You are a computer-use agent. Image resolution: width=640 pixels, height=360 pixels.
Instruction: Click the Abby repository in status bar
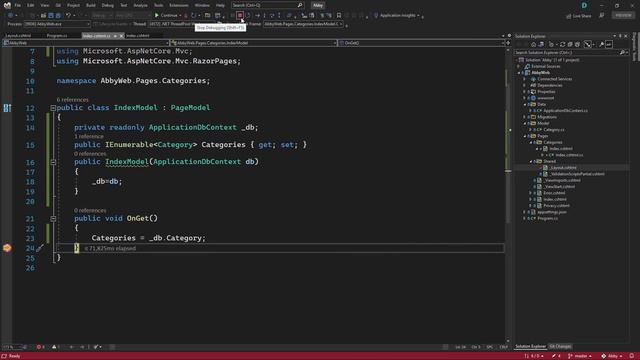612,356
